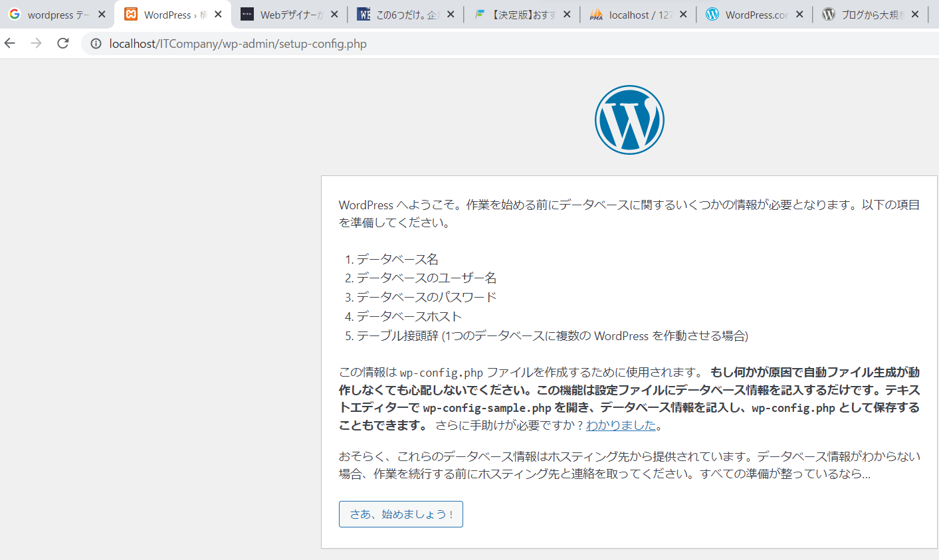Close the Google wordpress search tab
Viewport: 939px width, 560px height.
point(102,14)
